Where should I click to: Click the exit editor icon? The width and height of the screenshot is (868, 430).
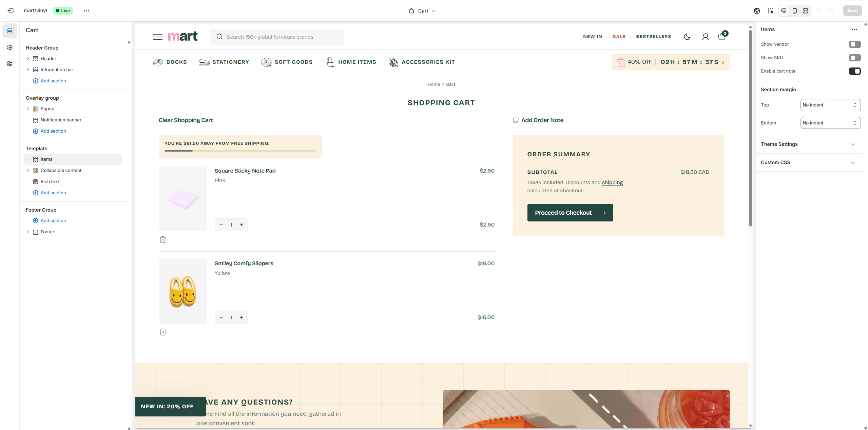11,11
